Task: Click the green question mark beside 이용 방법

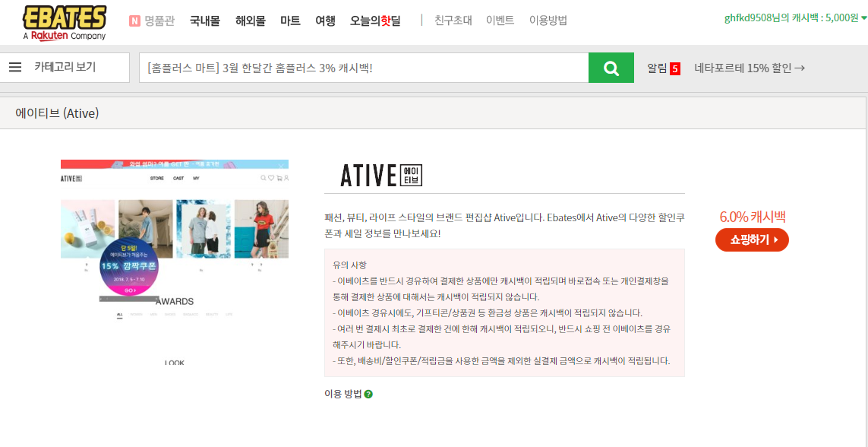Action: tap(368, 395)
